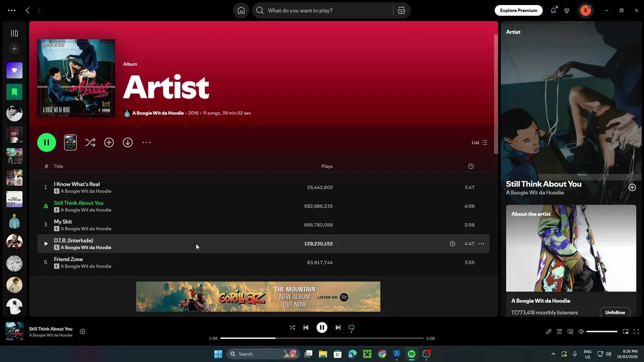Download the Artist album

point(128,142)
